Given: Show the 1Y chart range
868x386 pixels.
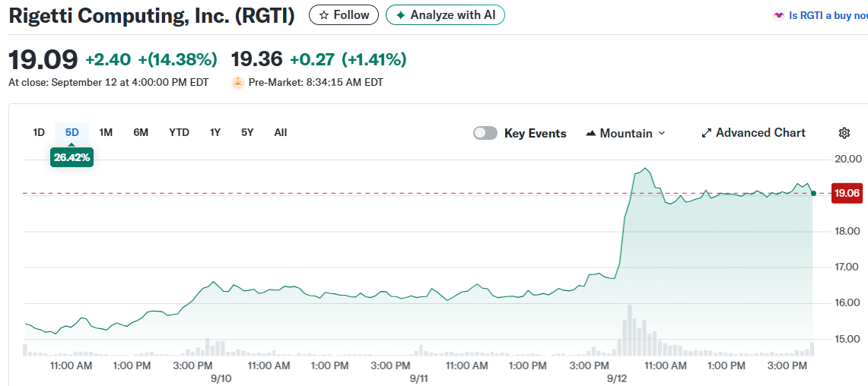Looking at the screenshot, I should 215,133.
